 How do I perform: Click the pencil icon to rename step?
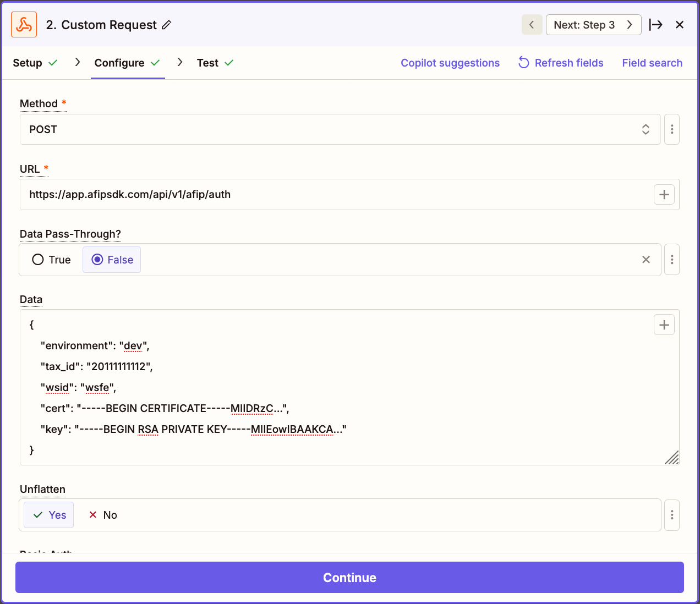[167, 25]
